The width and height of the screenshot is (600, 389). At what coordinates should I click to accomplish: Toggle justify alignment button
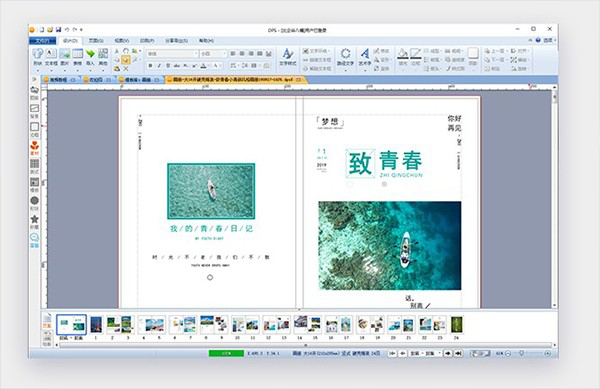click(260, 54)
